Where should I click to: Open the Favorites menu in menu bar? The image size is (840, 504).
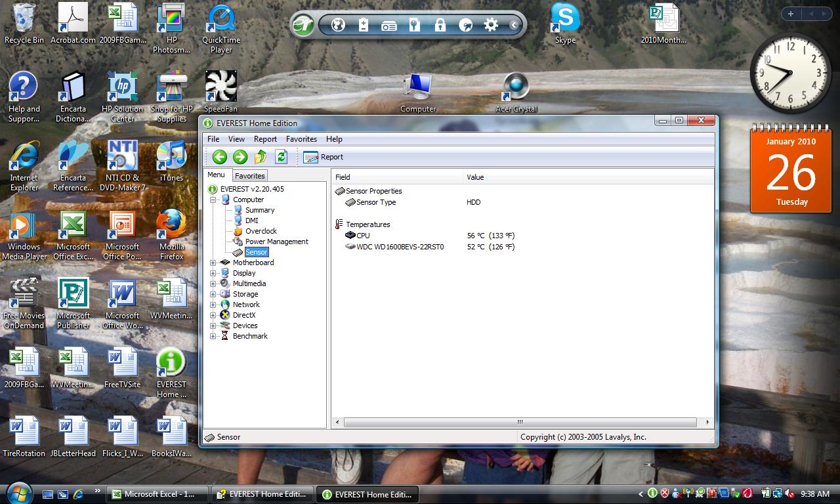tap(301, 139)
